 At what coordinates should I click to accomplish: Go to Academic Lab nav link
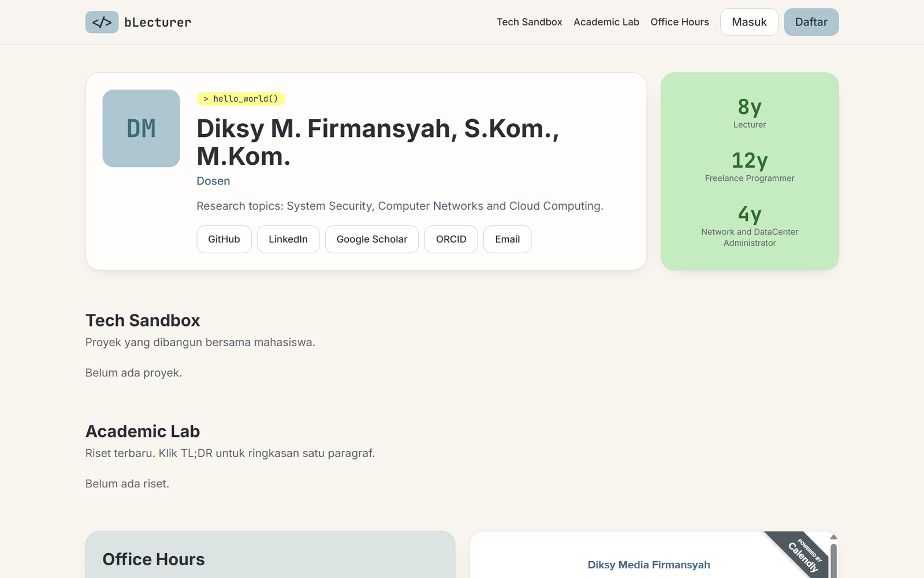pos(606,22)
